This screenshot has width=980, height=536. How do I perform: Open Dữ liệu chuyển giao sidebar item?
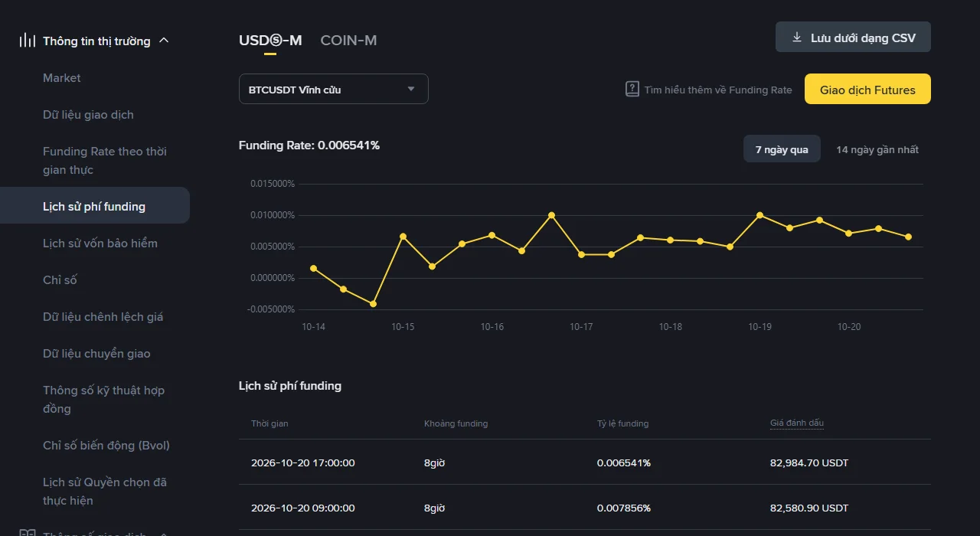click(96, 353)
